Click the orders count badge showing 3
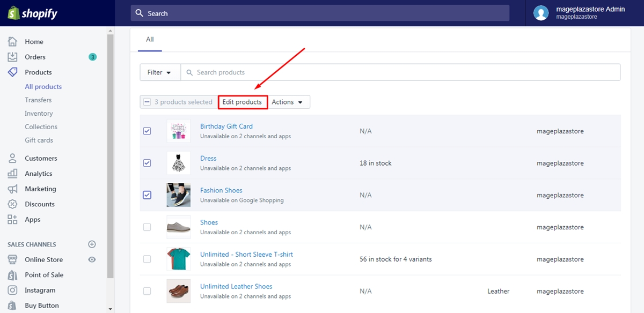The height and width of the screenshot is (313, 644). point(92,57)
